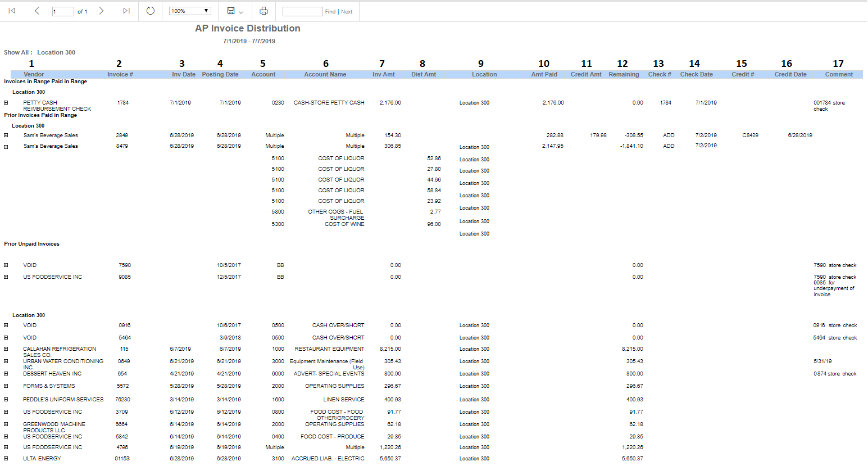
Task: Click the Find link
Action: [x=330, y=11]
